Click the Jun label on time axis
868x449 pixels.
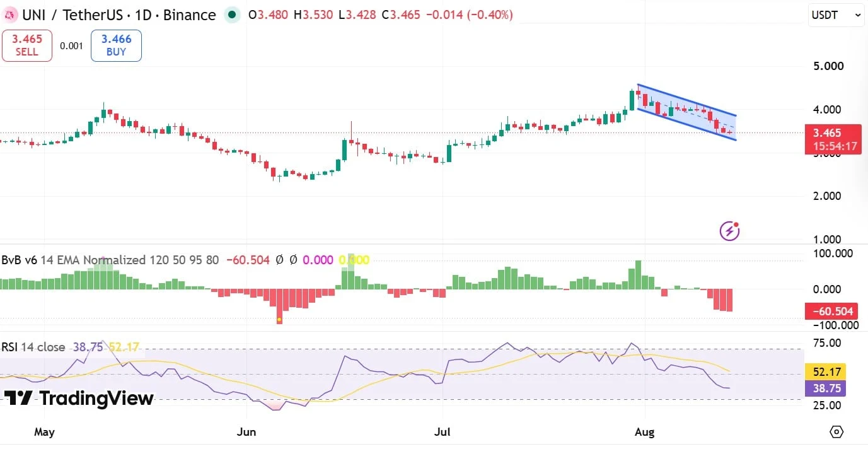tap(245, 432)
